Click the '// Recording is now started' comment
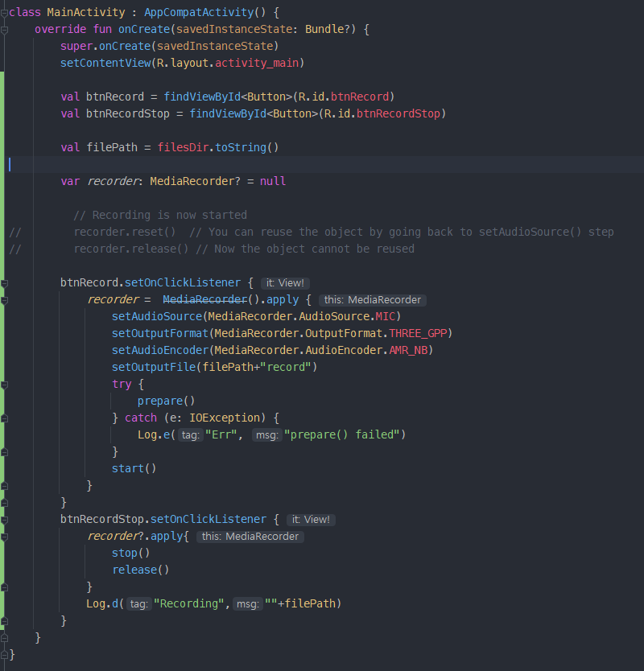Image resolution: width=644 pixels, height=671 pixels. 160,216
